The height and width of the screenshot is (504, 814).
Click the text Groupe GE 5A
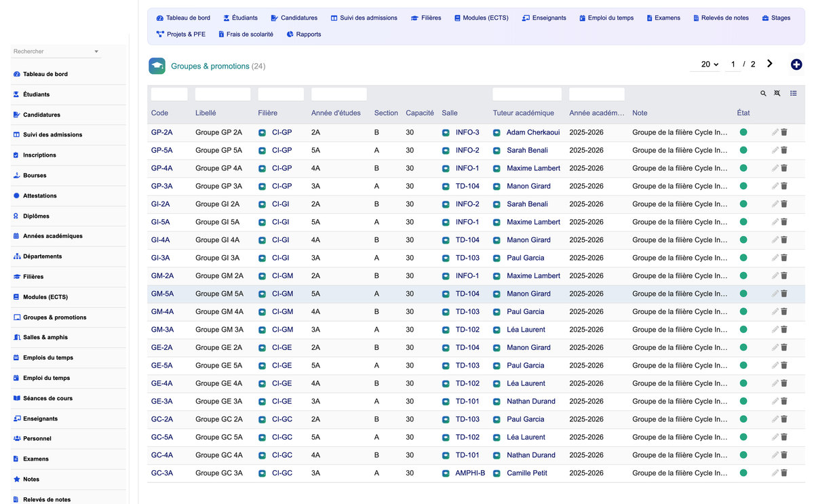(x=218, y=366)
